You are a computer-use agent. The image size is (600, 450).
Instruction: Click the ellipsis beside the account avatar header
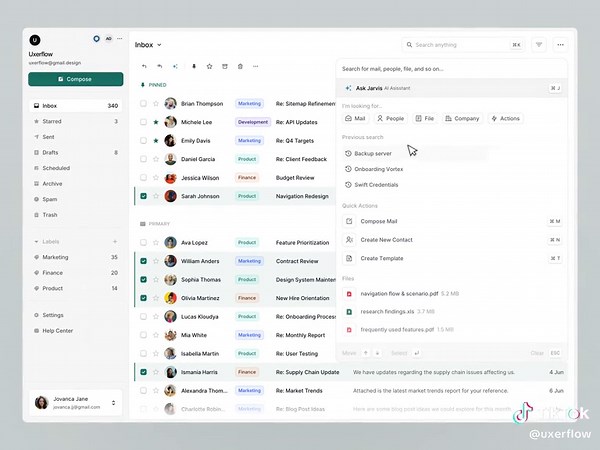click(x=120, y=39)
